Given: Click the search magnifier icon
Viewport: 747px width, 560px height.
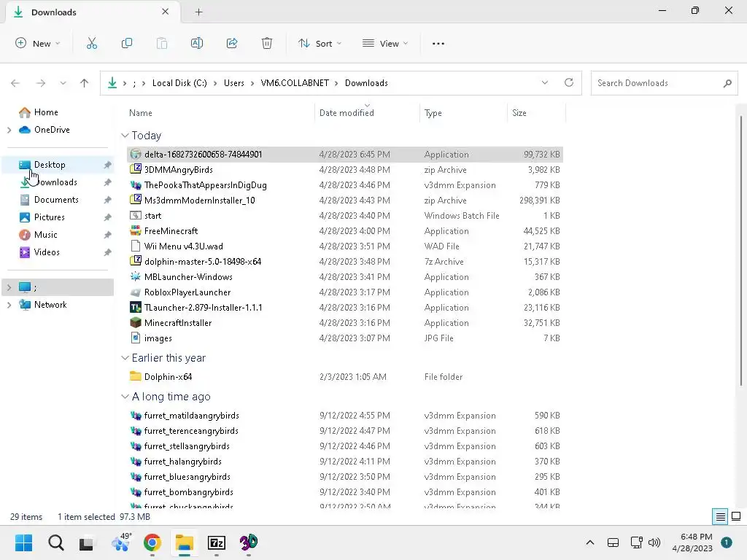Looking at the screenshot, I should (727, 83).
